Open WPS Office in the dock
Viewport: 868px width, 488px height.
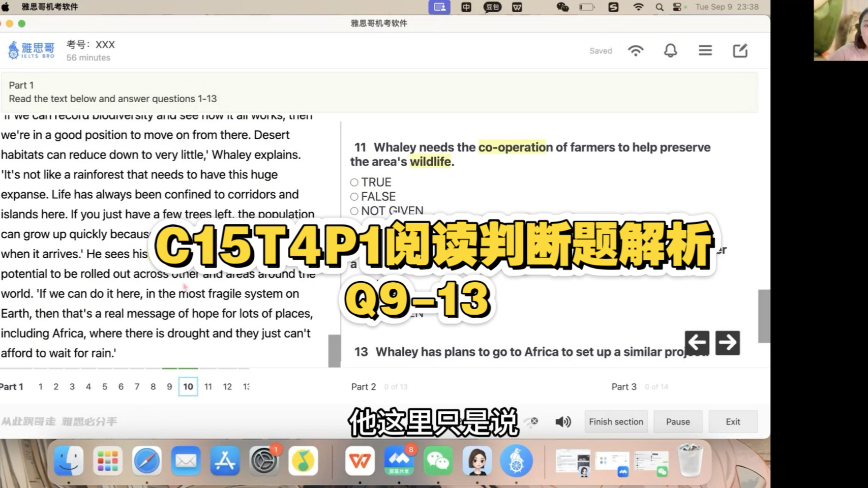(x=360, y=461)
